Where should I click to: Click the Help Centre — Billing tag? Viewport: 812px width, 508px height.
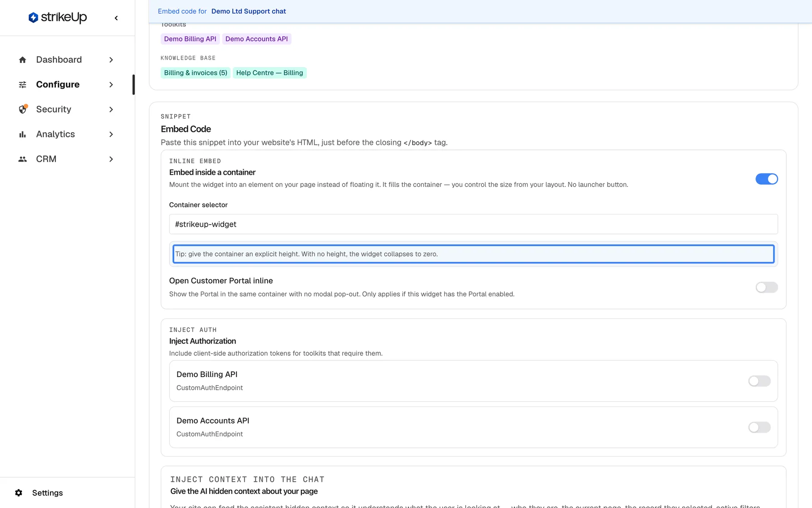tap(269, 73)
